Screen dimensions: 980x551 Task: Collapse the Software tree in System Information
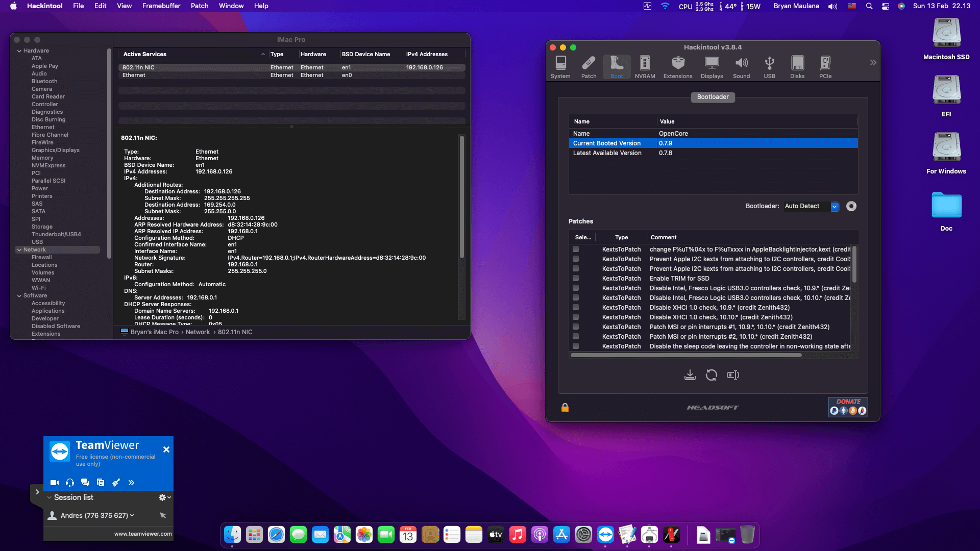(19, 295)
